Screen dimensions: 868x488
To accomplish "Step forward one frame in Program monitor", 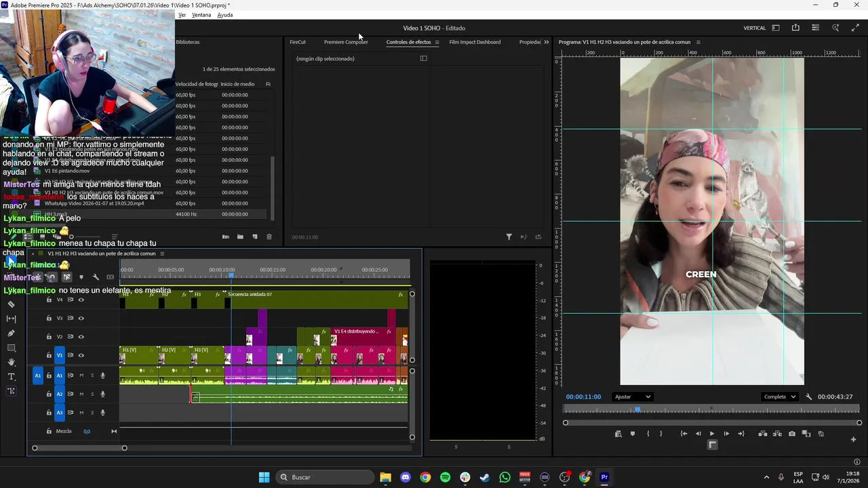I will click(726, 434).
